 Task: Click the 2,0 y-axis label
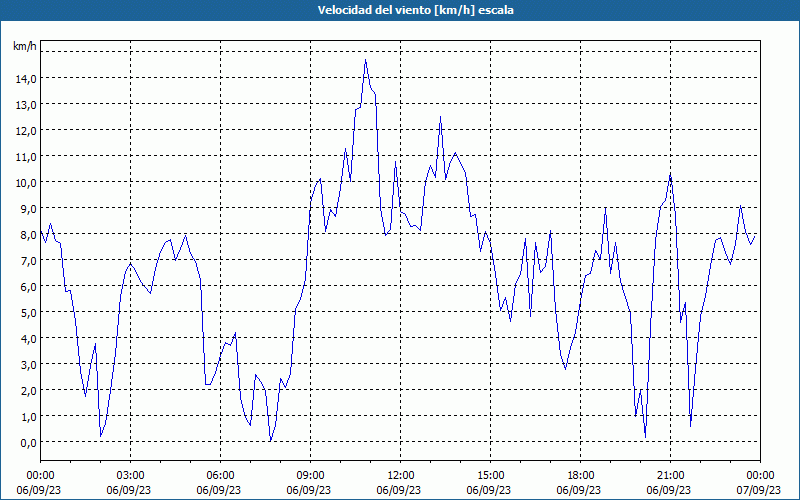coord(28,390)
